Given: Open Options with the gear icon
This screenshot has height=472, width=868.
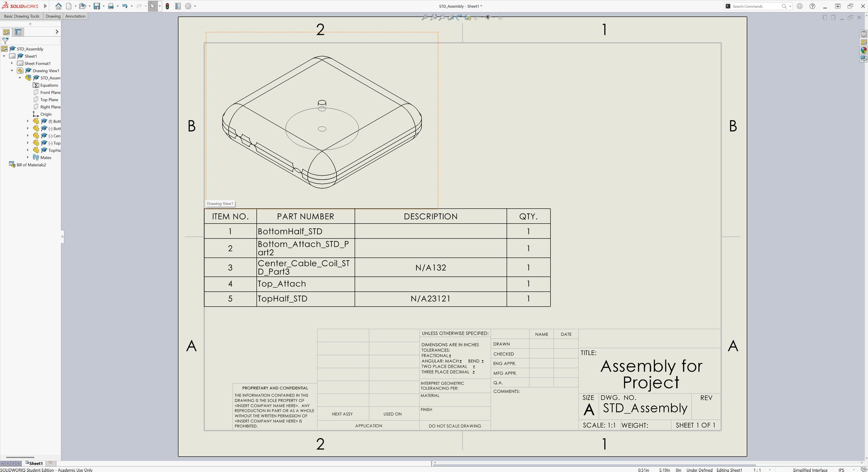Looking at the screenshot, I should [x=188, y=6].
